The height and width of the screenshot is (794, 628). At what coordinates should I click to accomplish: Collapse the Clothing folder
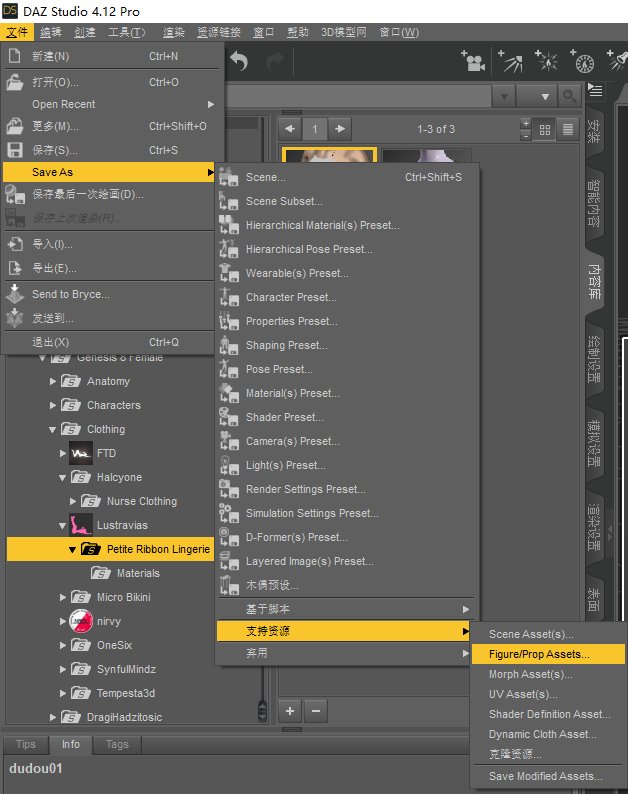pos(53,429)
